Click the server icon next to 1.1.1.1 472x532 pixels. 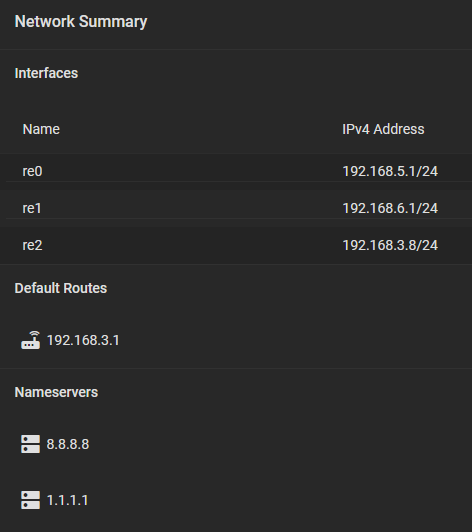pyautogui.click(x=31, y=500)
